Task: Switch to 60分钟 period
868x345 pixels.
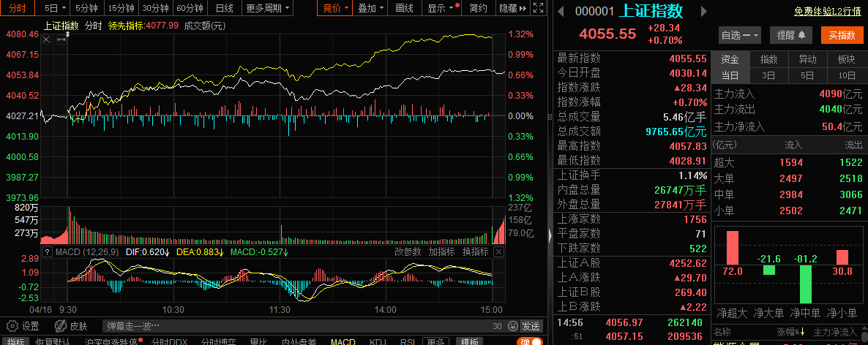Action: pyautogui.click(x=190, y=8)
